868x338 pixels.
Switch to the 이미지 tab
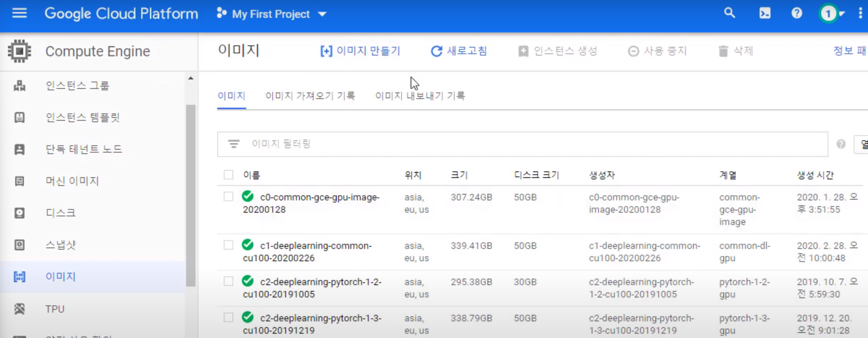point(231,96)
